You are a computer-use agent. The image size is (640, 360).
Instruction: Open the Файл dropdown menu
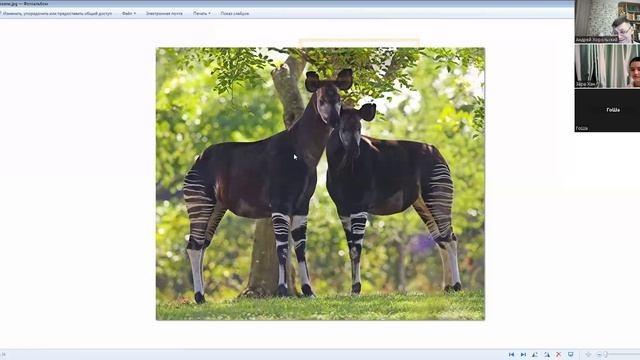coord(129,13)
